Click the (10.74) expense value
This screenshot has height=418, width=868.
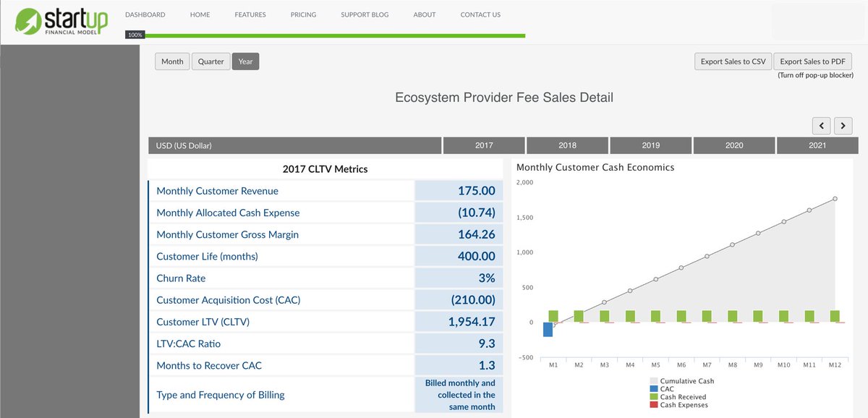click(477, 213)
